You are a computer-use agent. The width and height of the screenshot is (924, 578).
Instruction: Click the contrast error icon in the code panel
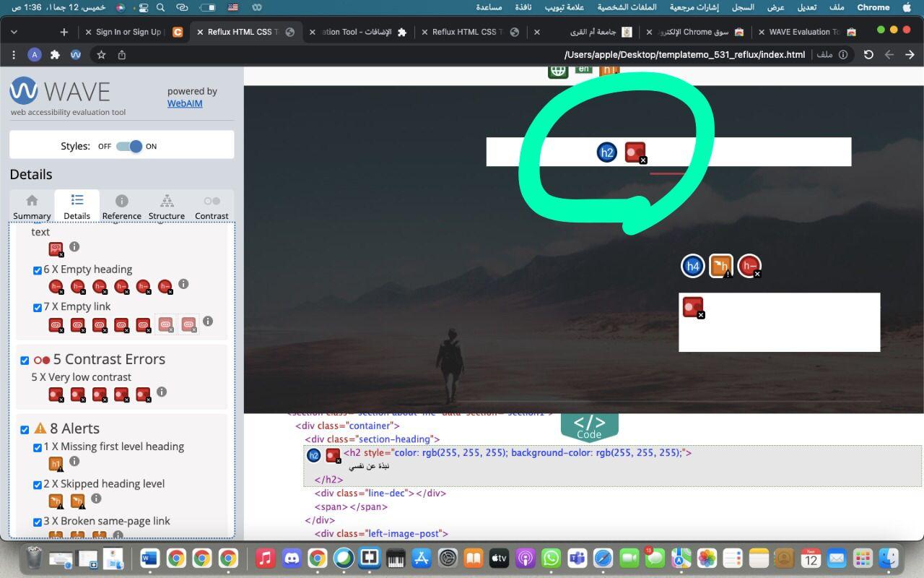pyautogui.click(x=333, y=455)
